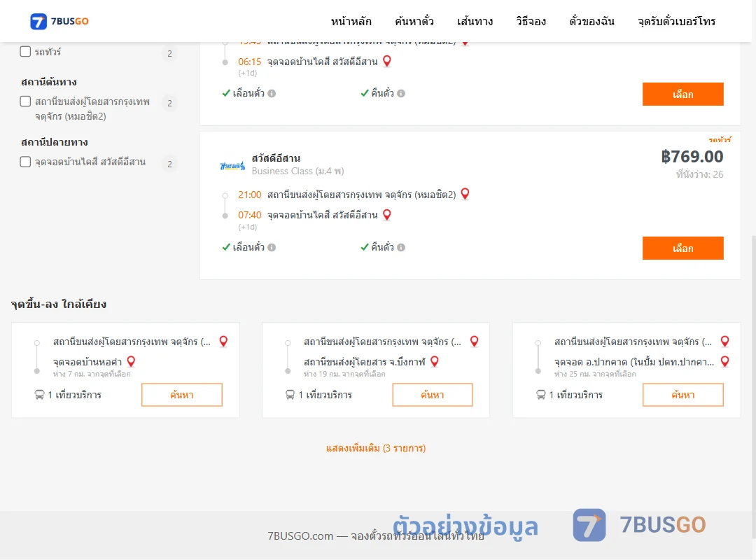Click origin map pin in จุดจอดบ้านหอคำ card
756x560 pixels.
click(x=223, y=342)
